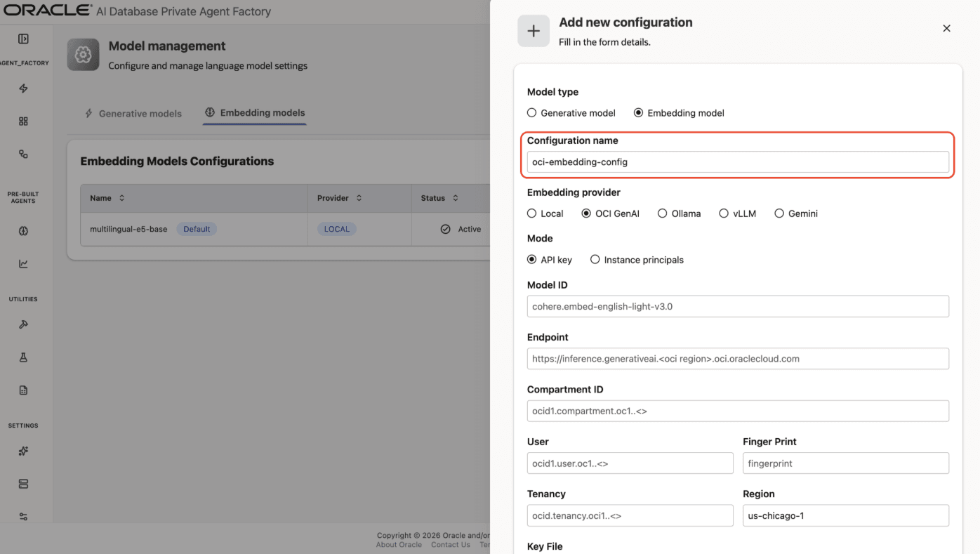Select API key mode
Viewport: 980px width, 554px height.
(x=531, y=259)
